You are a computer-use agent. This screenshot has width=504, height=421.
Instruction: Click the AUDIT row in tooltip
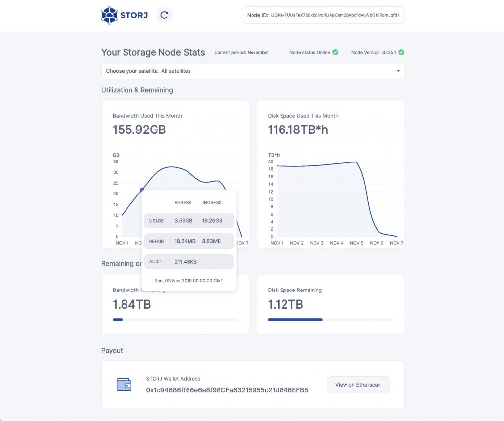(x=189, y=262)
